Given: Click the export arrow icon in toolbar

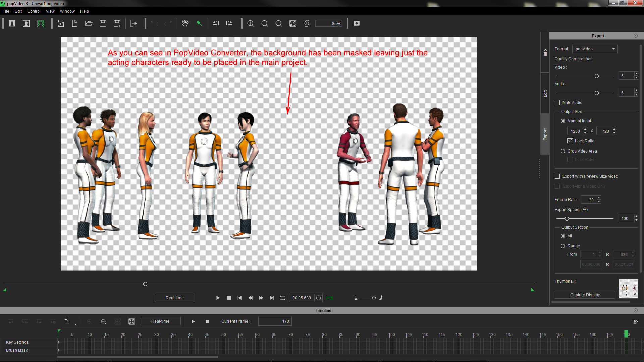Looking at the screenshot, I should click(x=134, y=23).
